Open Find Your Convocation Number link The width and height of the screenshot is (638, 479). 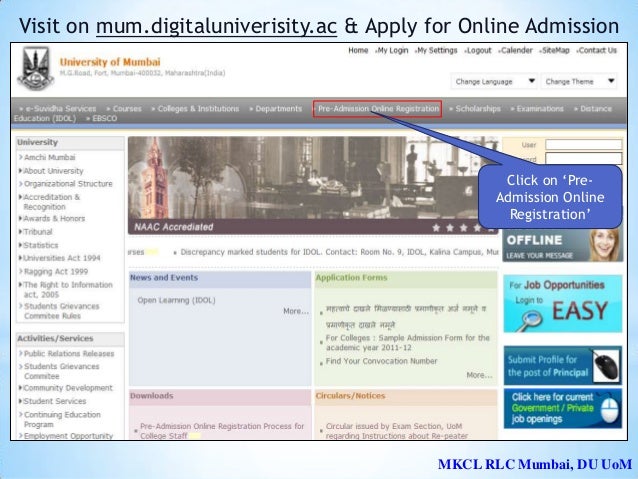(381, 361)
